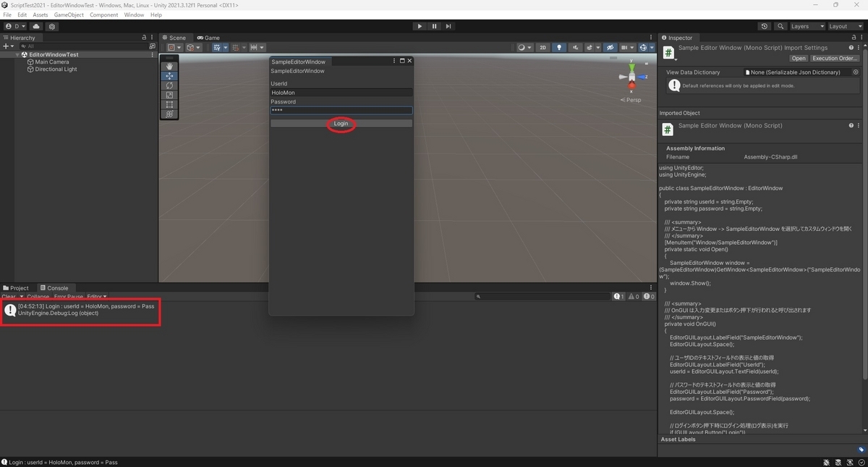Select the Hand (view) tool
Screen dimensions: 868x467
coord(169,66)
